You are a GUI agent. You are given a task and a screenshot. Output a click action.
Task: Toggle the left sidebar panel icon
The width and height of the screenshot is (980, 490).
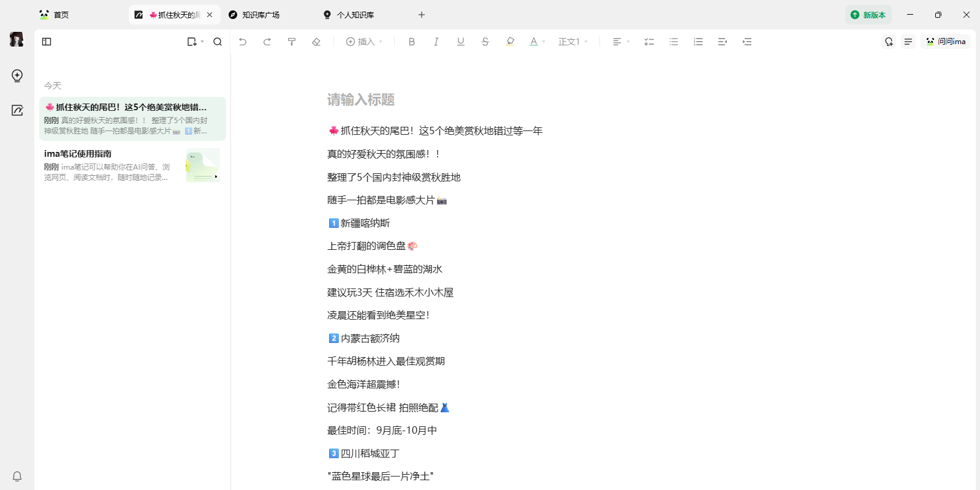coord(47,42)
